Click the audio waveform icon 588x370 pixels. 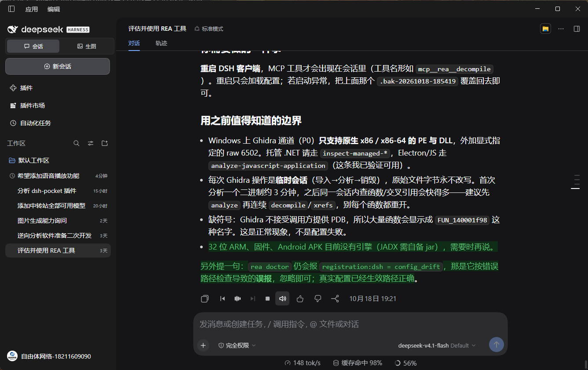tap(237, 299)
